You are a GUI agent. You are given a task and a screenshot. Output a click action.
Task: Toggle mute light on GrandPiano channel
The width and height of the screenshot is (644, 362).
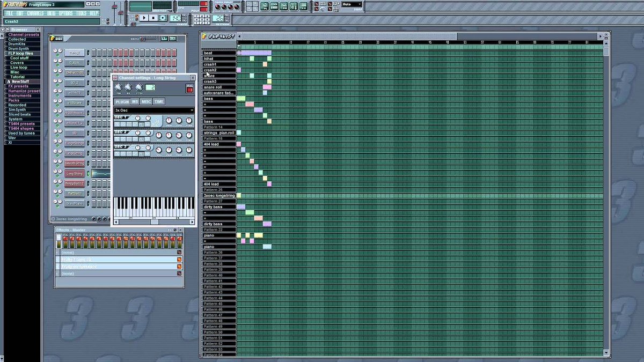click(x=57, y=206)
